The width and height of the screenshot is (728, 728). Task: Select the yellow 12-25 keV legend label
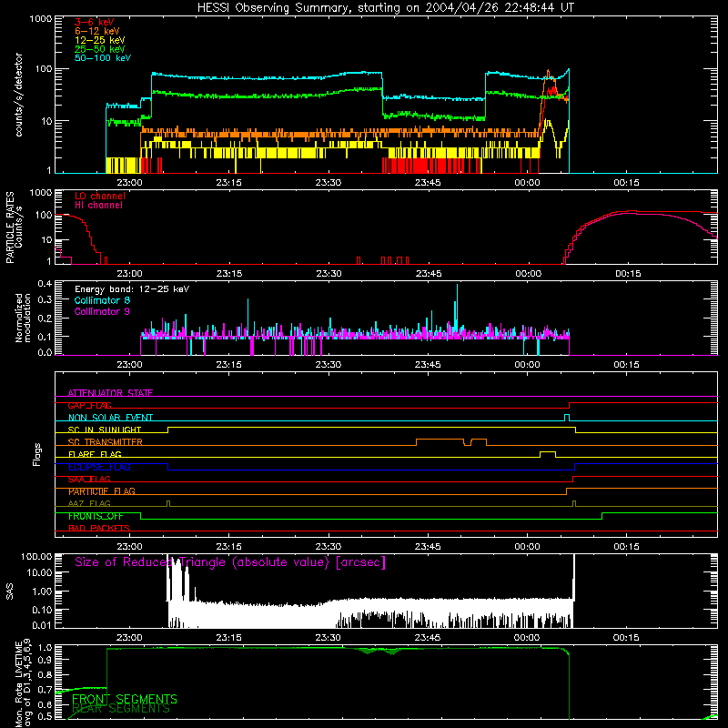click(x=100, y=40)
